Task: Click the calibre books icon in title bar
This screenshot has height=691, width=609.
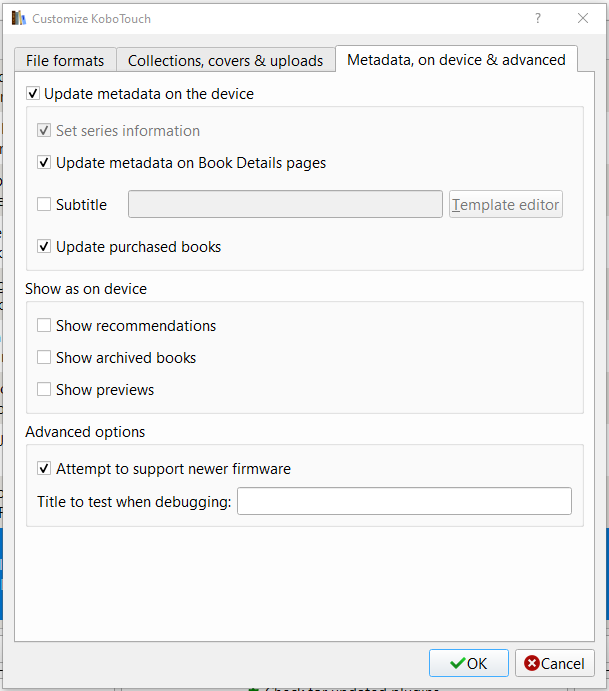Action: pyautogui.click(x=18, y=18)
